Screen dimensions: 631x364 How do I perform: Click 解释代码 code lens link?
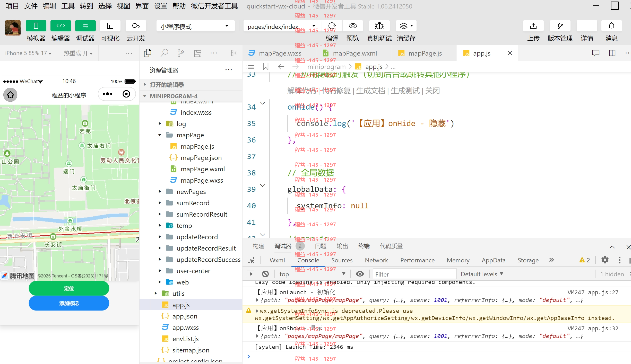[302, 91]
